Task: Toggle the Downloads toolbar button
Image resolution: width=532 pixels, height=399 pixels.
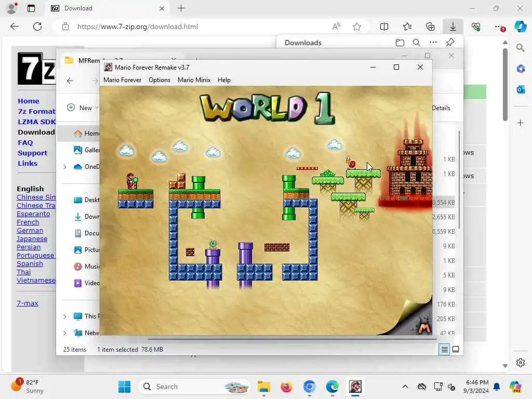Action: (453, 26)
